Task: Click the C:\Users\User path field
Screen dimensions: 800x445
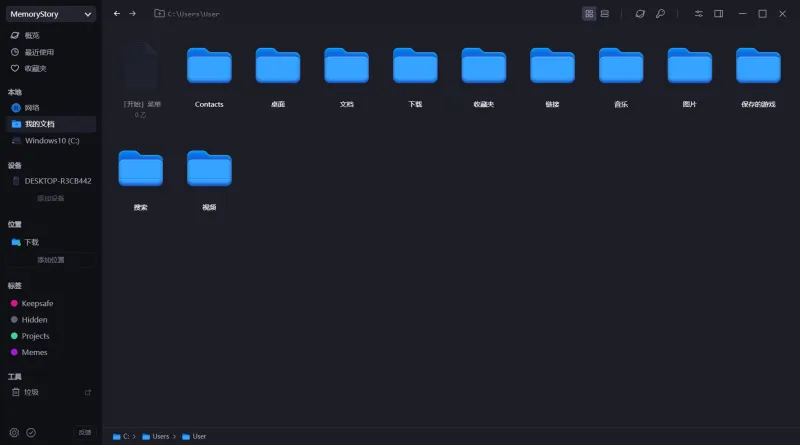Action: pos(193,14)
